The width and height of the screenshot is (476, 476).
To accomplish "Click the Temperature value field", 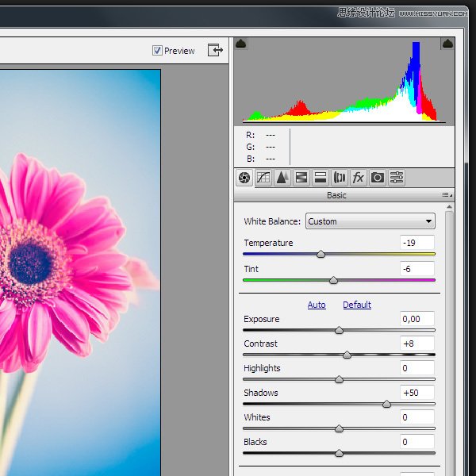I will [417, 243].
